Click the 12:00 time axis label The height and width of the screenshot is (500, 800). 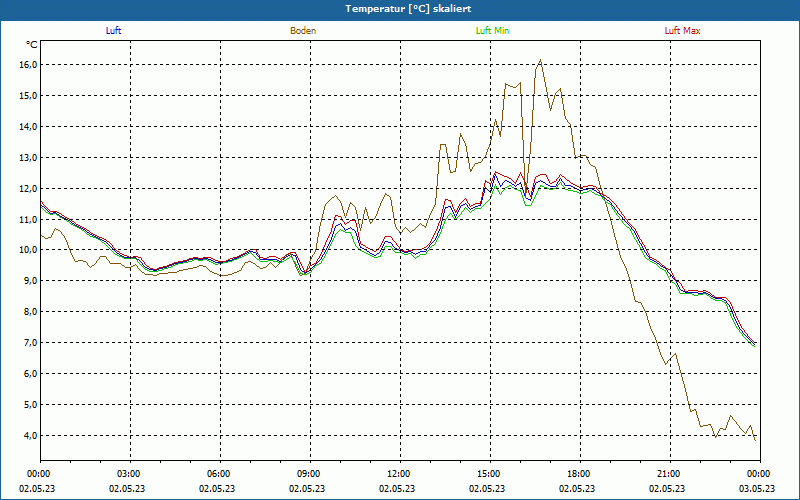pyautogui.click(x=399, y=474)
